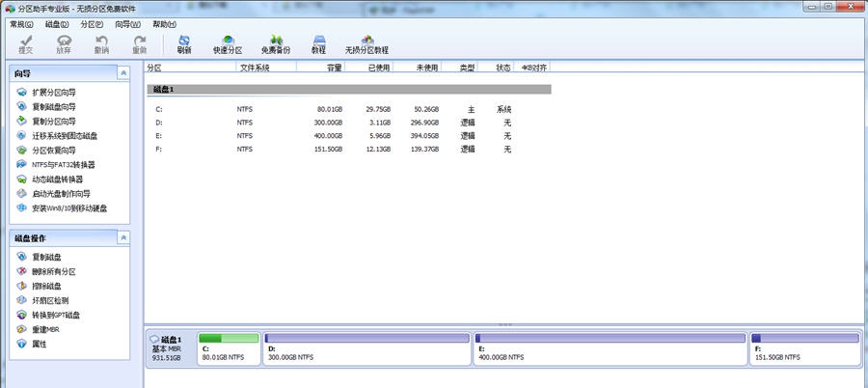Select 删除所有分区 in disk operations
Screen dimensions: 868x388
click(53, 272)
